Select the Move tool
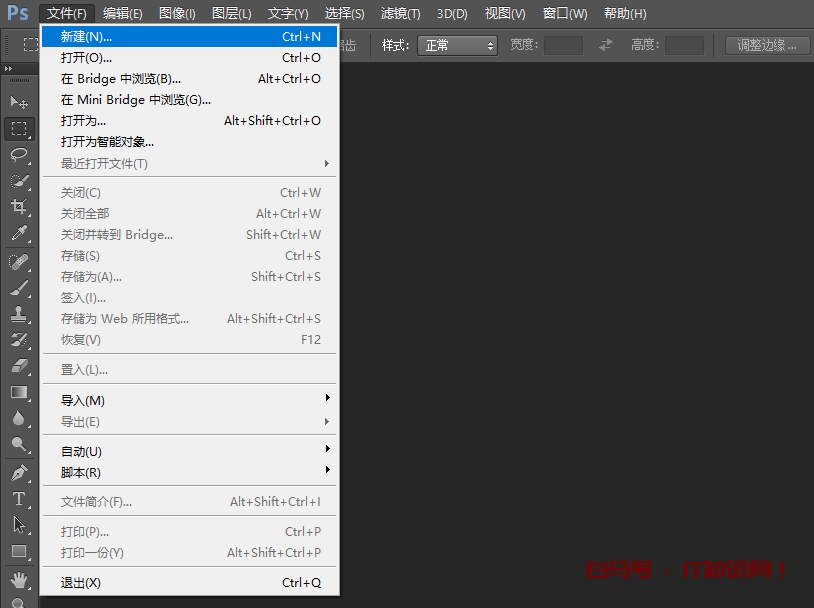814x608 pixels. 18,101
